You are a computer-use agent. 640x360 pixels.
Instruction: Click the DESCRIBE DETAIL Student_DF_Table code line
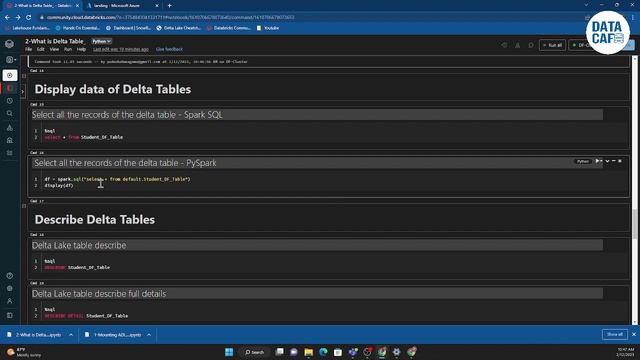(86, 316)
